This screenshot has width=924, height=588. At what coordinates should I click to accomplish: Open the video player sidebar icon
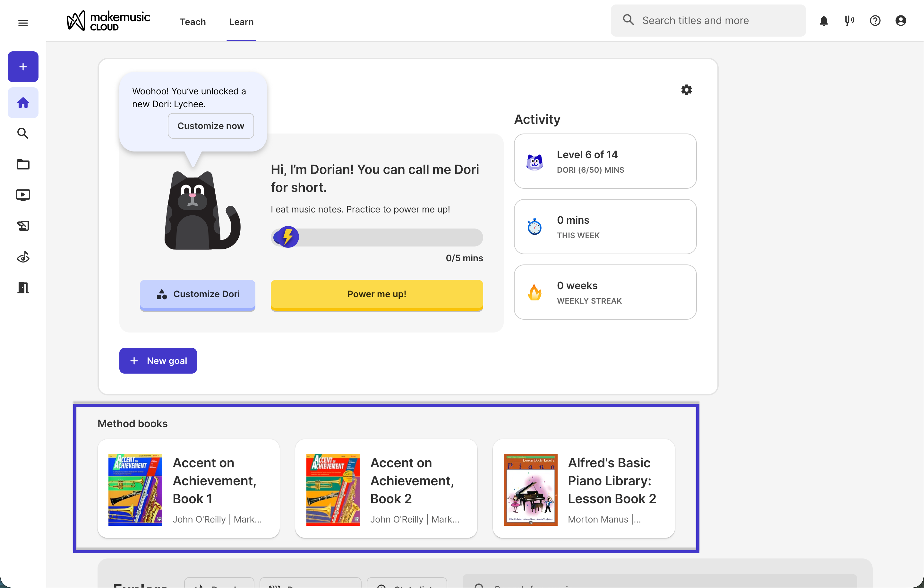point(23,195)
